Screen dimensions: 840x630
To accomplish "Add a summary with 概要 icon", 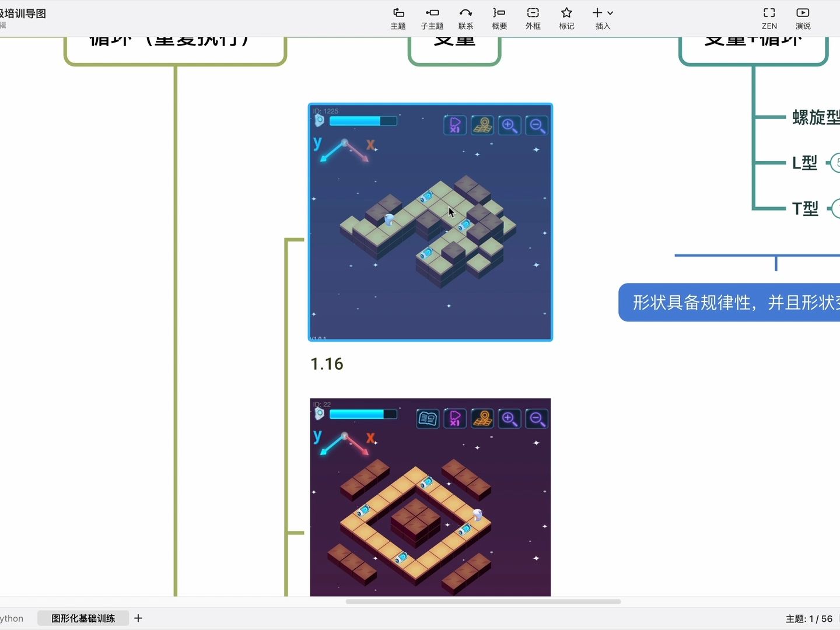I will tap(499, 16).
